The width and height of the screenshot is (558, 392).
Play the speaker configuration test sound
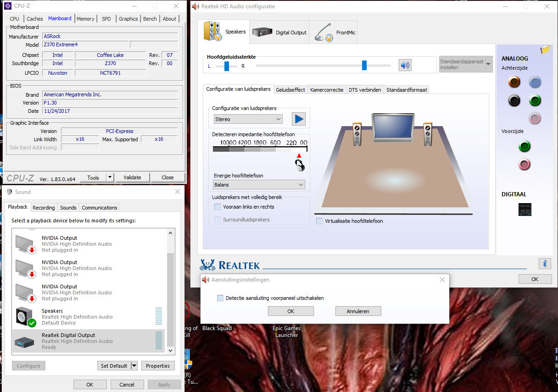click(298, 119)
